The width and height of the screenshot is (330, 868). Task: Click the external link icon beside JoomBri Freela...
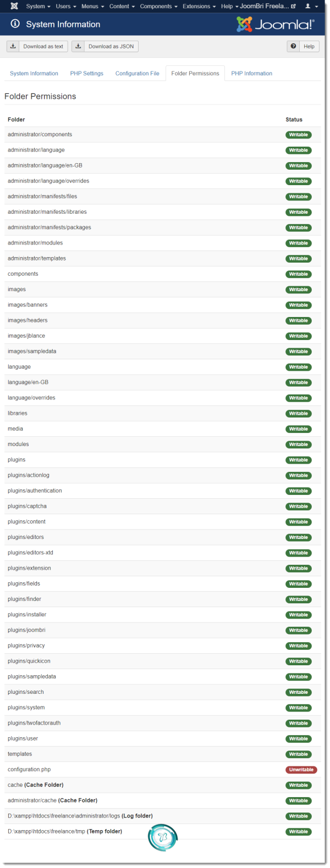[293, 7]
